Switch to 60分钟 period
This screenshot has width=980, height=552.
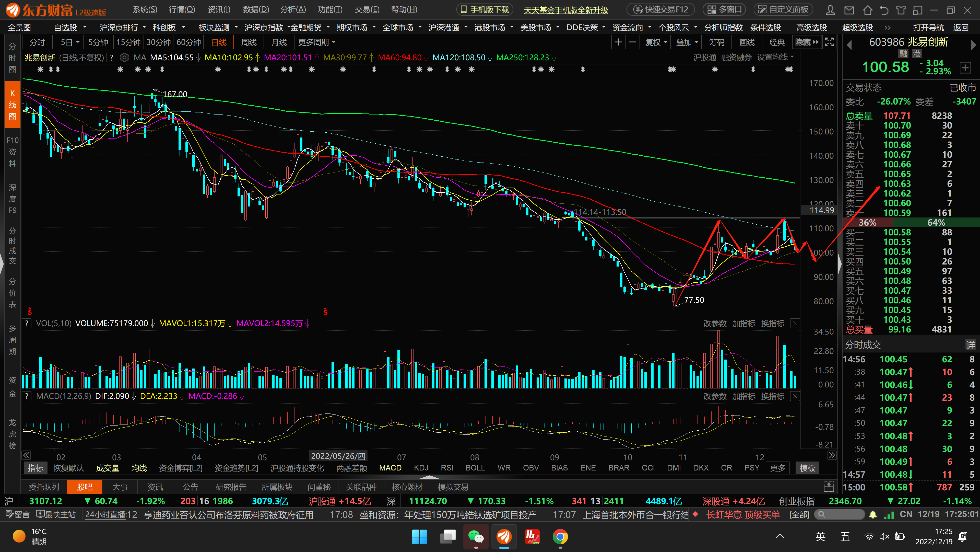pos(189,42)
